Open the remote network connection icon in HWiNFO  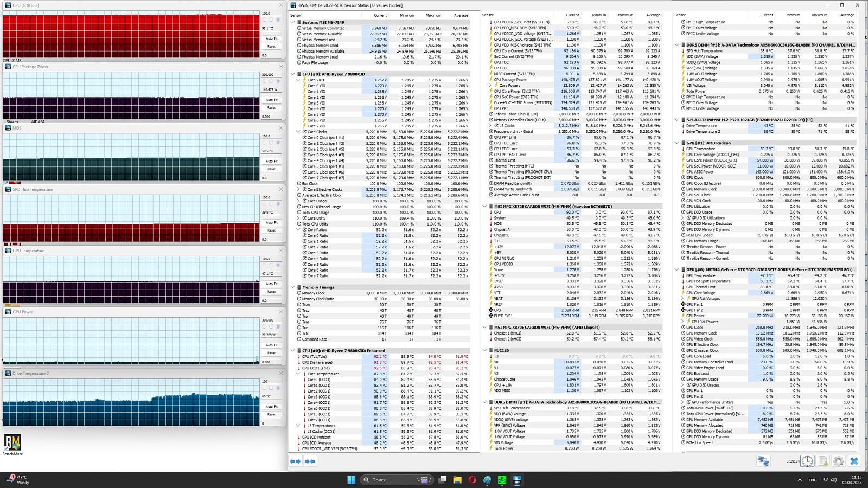click(x=763, y=461)
